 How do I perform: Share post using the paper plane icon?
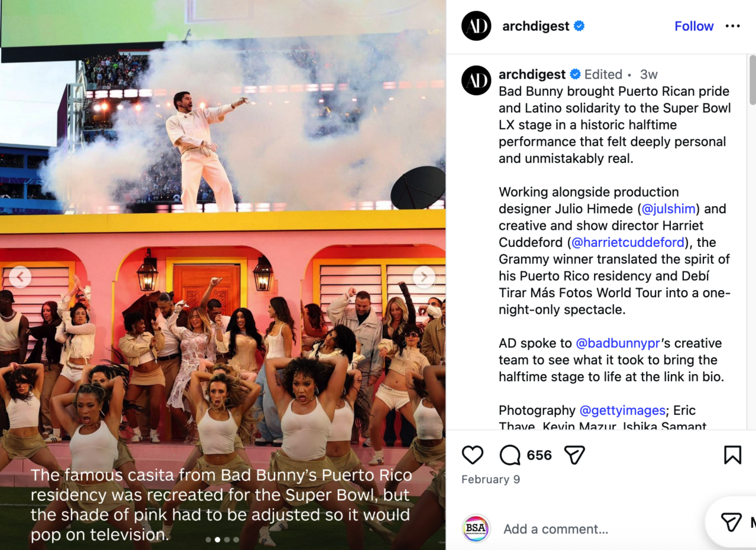click(x=574, y=455)
